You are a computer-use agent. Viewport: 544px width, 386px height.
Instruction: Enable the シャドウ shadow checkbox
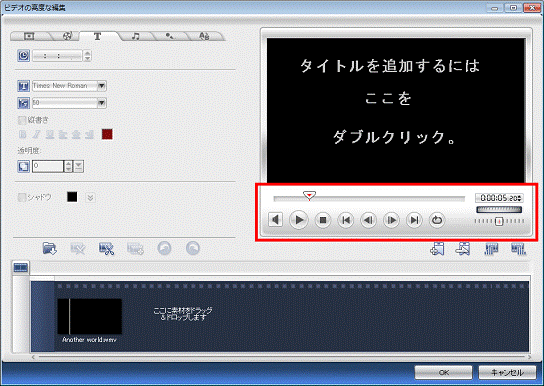click(22, 197)
